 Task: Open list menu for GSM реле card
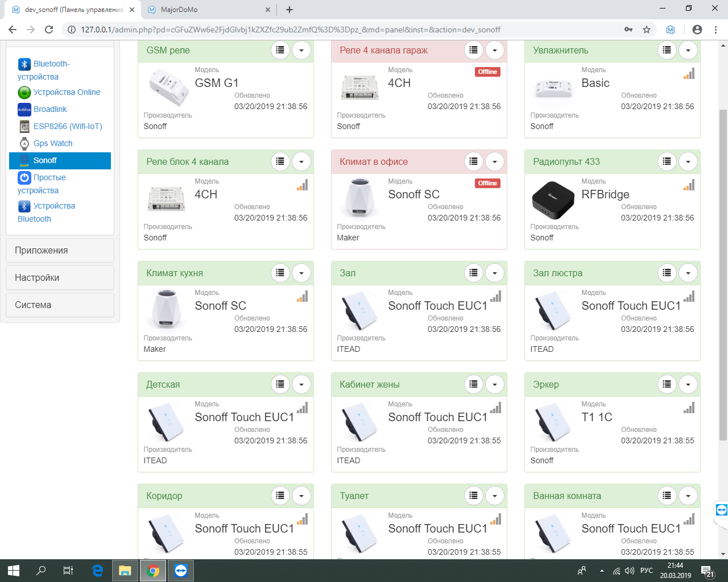point(280,50)
